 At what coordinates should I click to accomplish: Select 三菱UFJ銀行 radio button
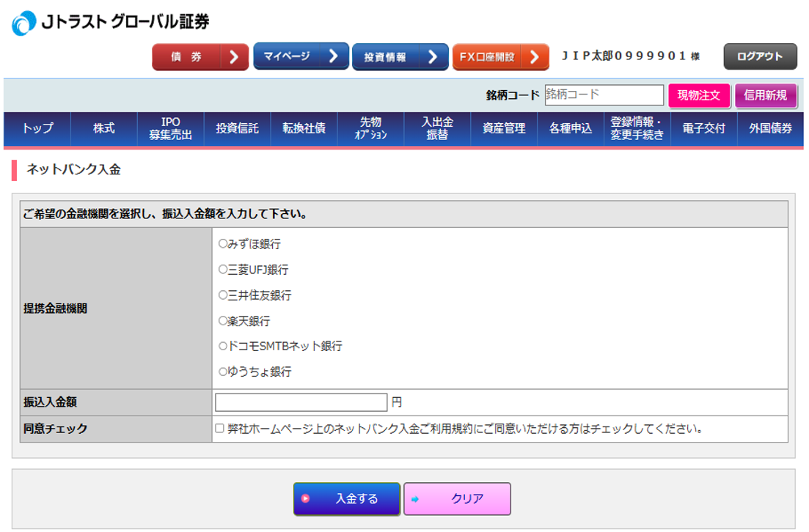pyautogui.click(x=223, y=269)
